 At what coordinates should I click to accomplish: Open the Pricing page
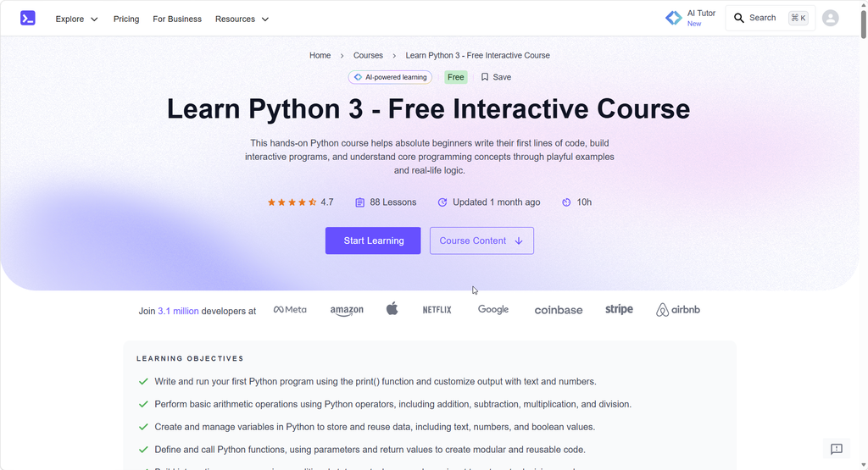126,19
